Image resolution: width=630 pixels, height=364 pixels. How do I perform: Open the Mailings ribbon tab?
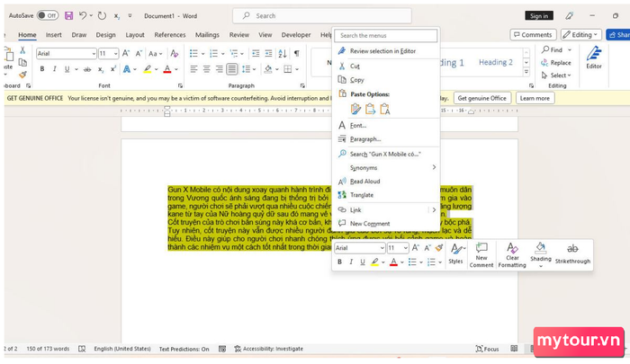click(207, 35)
